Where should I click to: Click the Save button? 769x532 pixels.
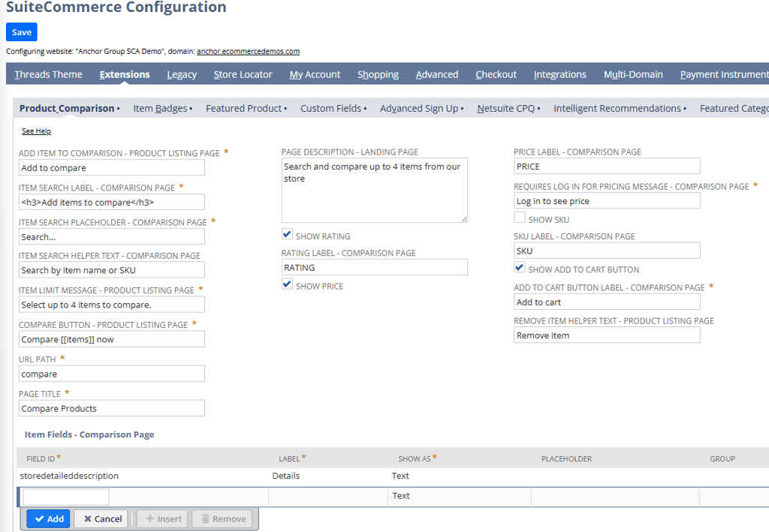tap(21, 32)
